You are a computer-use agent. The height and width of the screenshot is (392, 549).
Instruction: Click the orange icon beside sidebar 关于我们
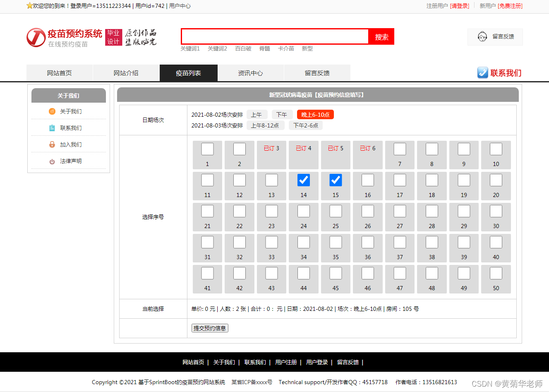pos(52,111)
